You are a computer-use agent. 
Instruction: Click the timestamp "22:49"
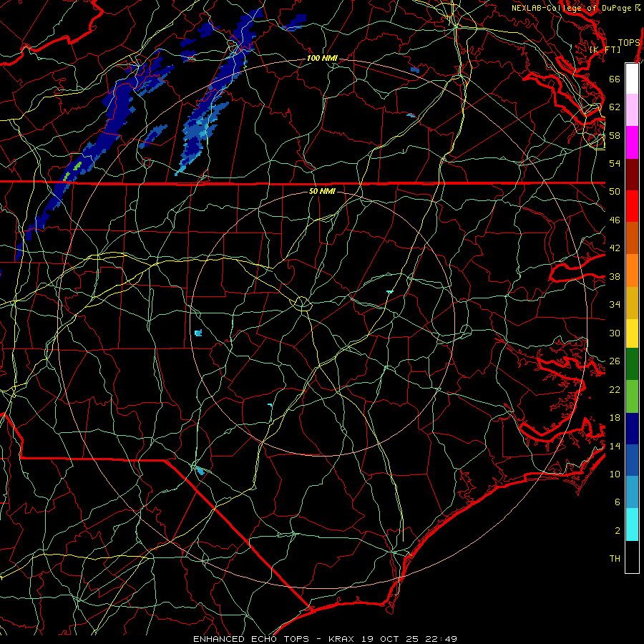point(441,639)
